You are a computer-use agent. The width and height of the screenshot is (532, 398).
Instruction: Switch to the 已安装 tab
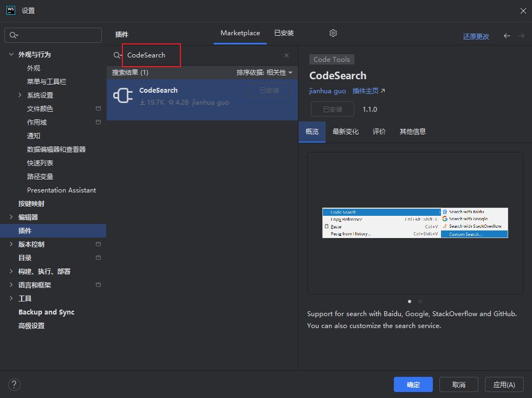[x=284, y=33]
